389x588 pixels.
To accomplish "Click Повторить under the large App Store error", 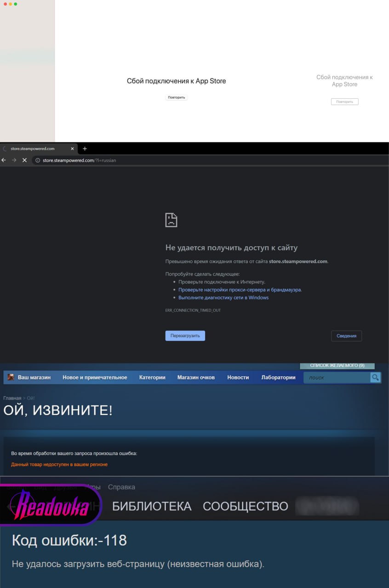I will click(177, 97).
